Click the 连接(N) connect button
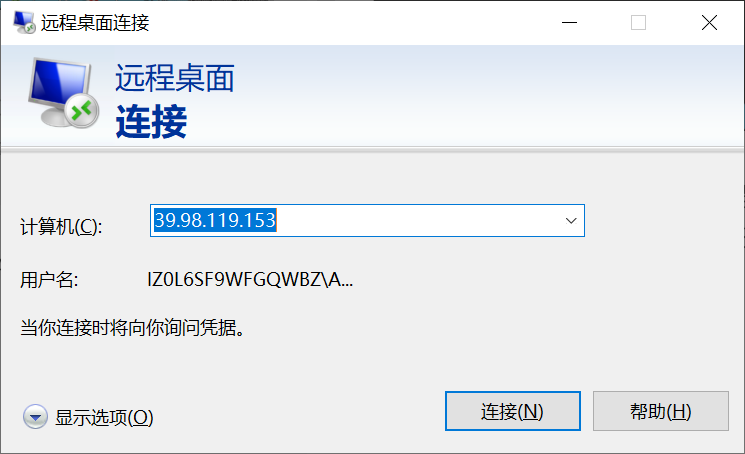The image size is (745, 454). (x=513, y=411)
